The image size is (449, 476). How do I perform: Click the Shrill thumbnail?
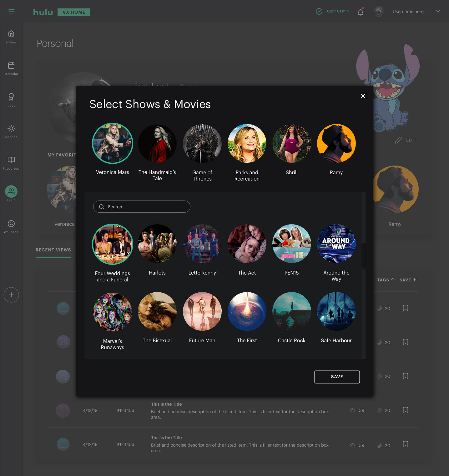[x=292, y=143]
